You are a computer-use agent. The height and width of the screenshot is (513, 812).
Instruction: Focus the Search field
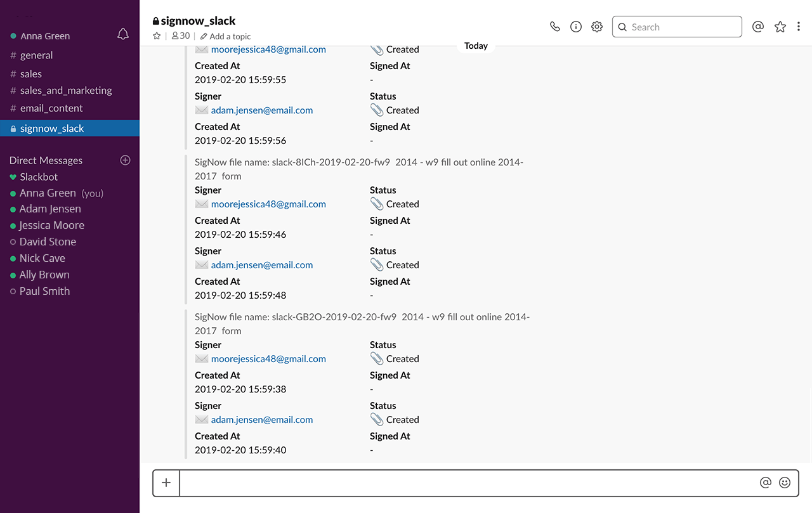[x=677, y=27]
